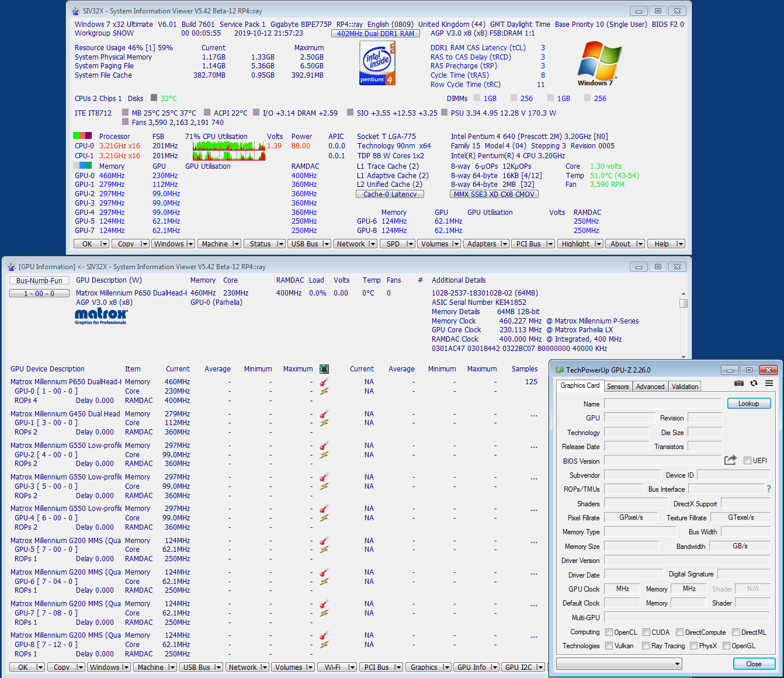
Task: Open the About button dropdown arrow
Action: 639,244
